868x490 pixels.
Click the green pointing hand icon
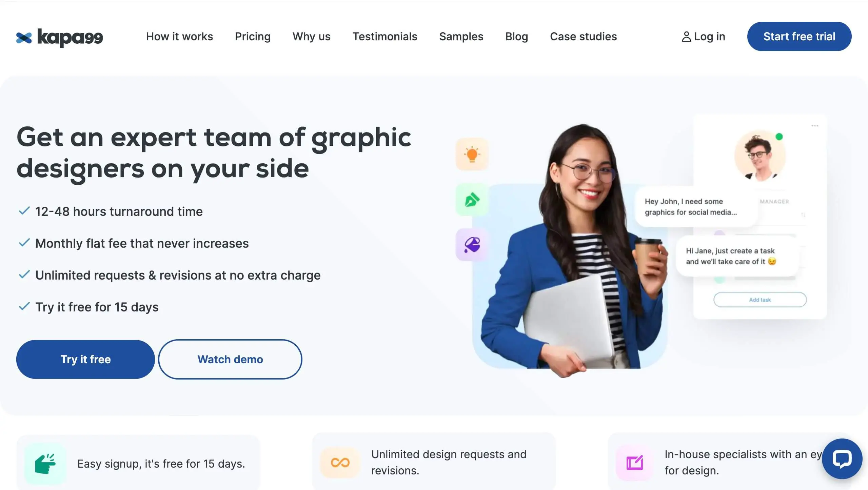click(45, 463)
